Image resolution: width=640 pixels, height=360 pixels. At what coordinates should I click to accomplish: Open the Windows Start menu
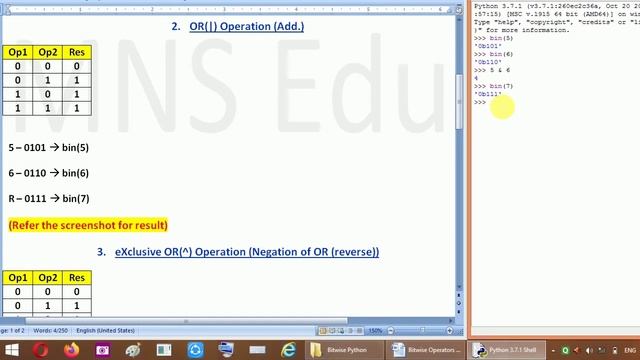click(11, 350)
